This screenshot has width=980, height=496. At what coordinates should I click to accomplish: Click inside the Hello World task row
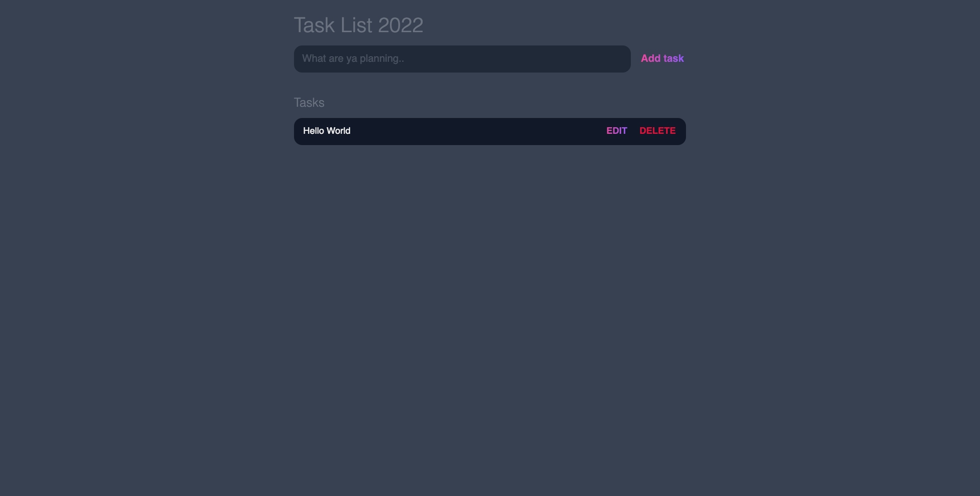click(x=459, y=131)
